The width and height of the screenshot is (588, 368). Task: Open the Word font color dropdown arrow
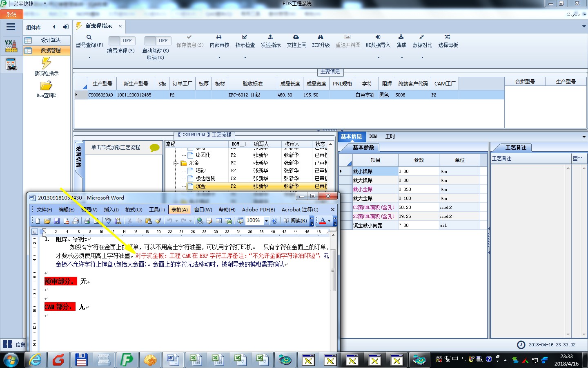point(329,221)
